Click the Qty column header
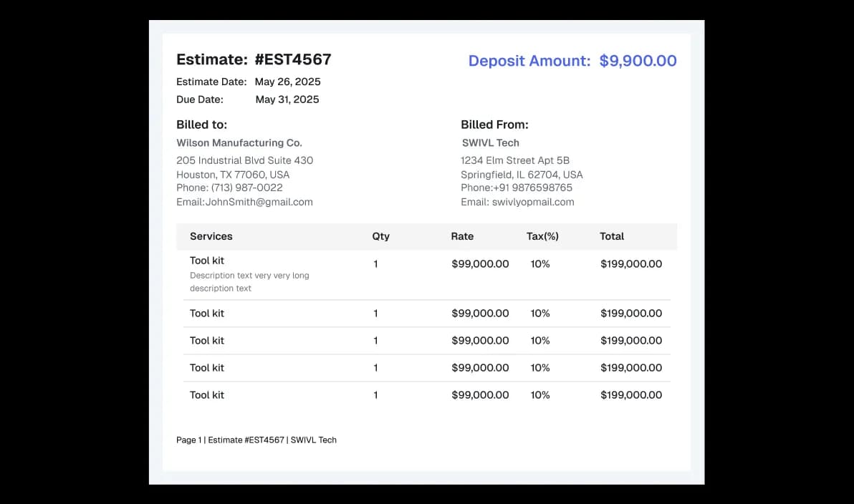The width and height of the screenshot is (854, 504). click(380, 236)
